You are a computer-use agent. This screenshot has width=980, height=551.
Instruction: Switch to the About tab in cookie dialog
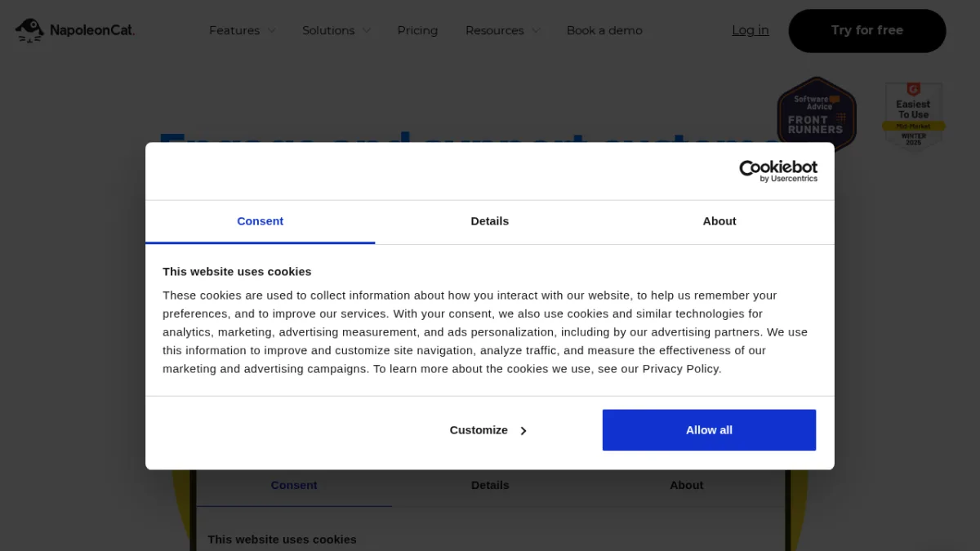pyautogui.click(x=719, y=221)
